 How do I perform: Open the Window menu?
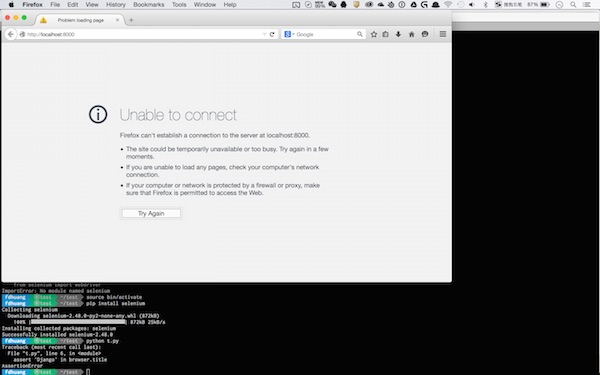[x=205, y=5]
